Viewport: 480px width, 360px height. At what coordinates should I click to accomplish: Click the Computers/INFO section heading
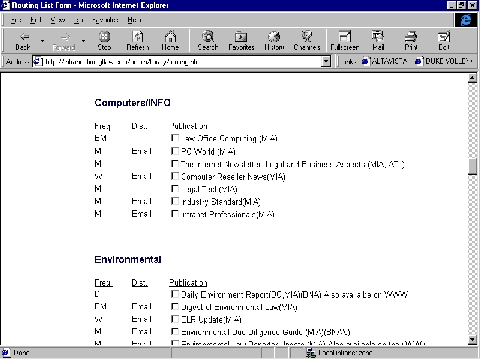click(x=132, y=103)
